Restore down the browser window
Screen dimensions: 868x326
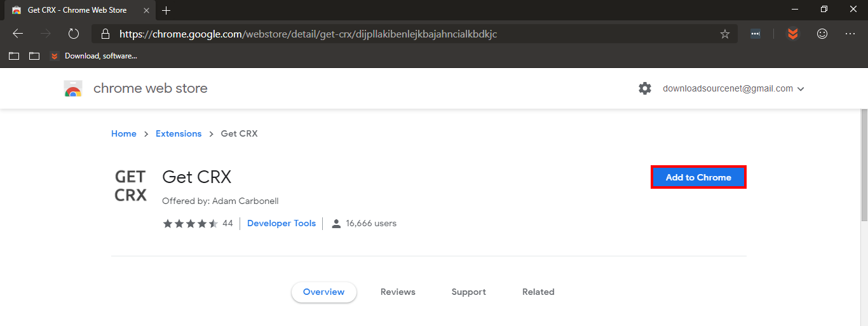824,10
